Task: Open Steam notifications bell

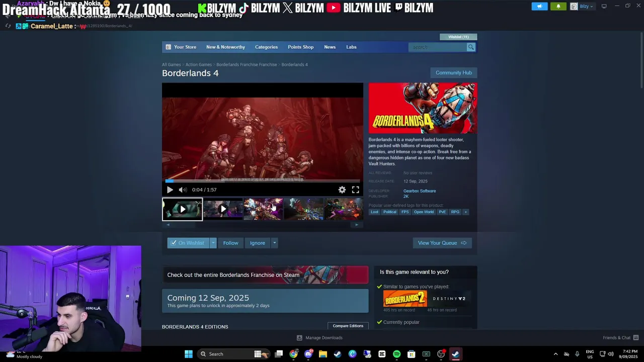Action: [x=558, y=7]
